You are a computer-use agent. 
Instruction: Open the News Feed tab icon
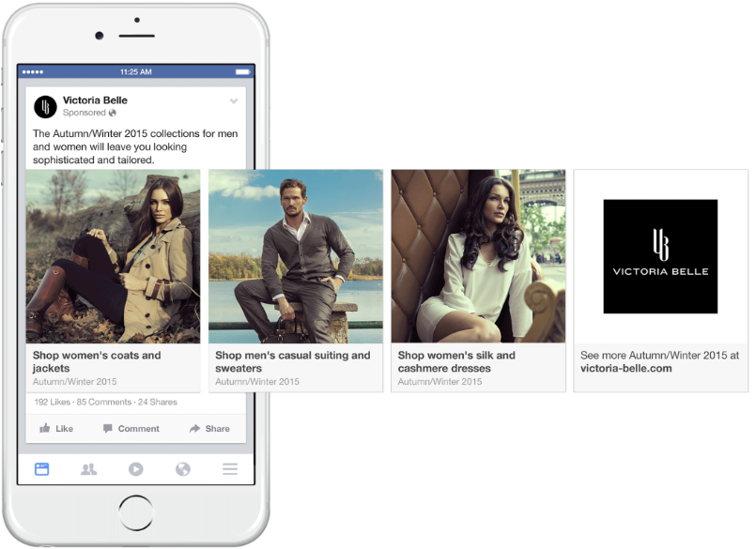click(x=41, y=469)
